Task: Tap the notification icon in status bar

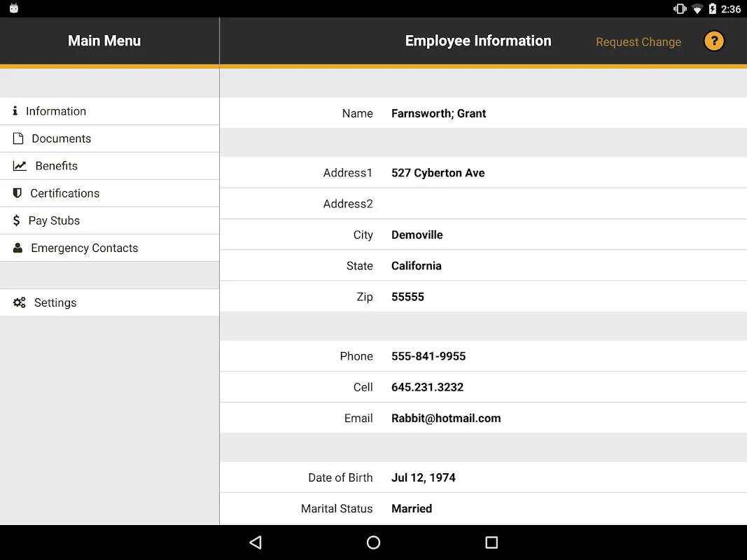Action: (14, 8)
